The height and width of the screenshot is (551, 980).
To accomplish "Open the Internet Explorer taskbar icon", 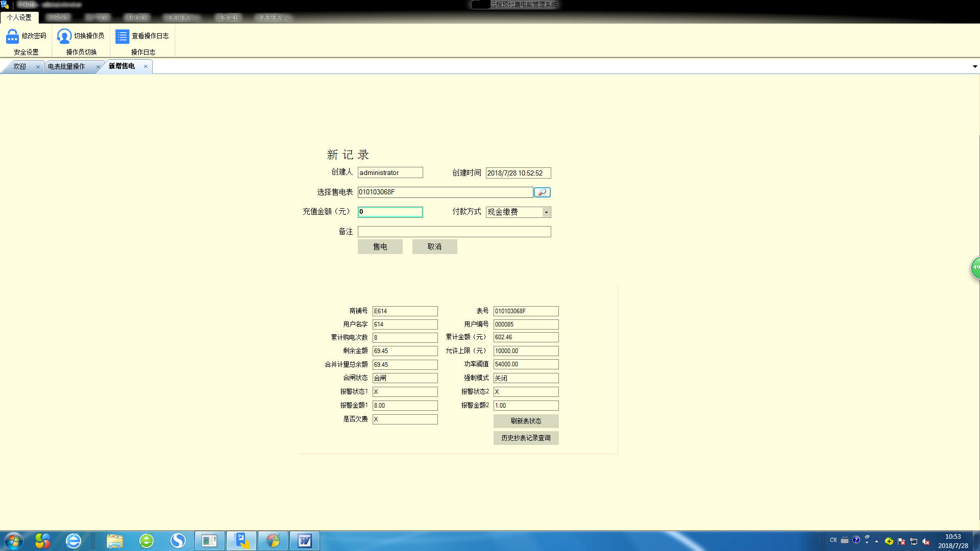I will click(73, 541).
